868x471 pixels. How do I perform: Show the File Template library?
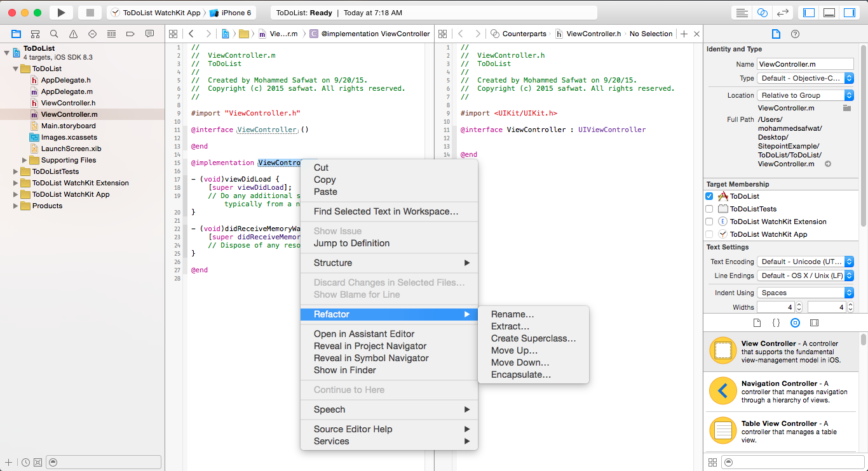[757, 323]
